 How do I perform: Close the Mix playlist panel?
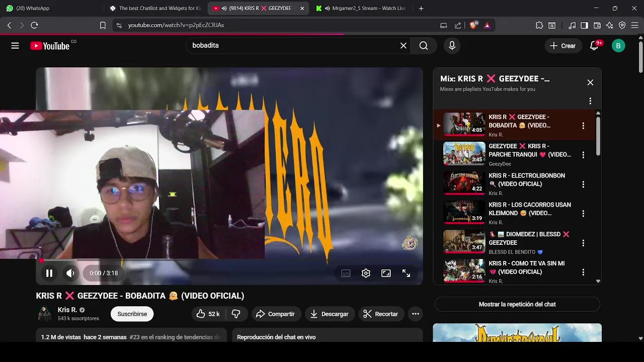(590, 82)
